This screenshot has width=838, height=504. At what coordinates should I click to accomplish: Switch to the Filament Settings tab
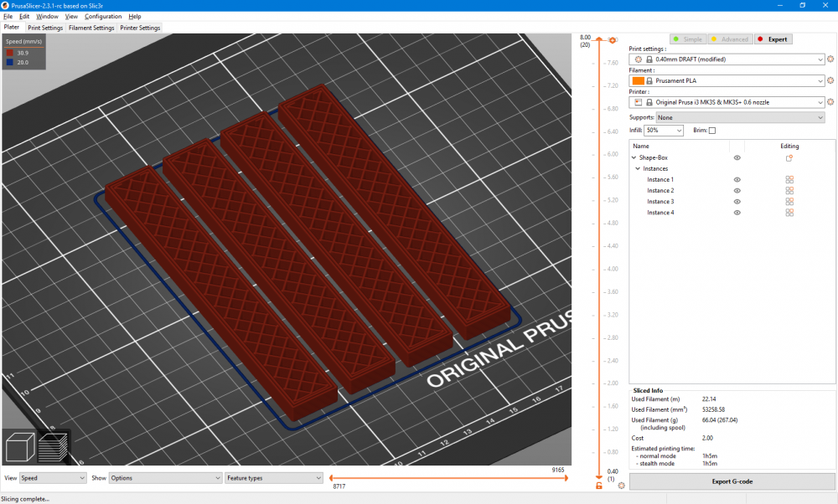pos(91,28)
